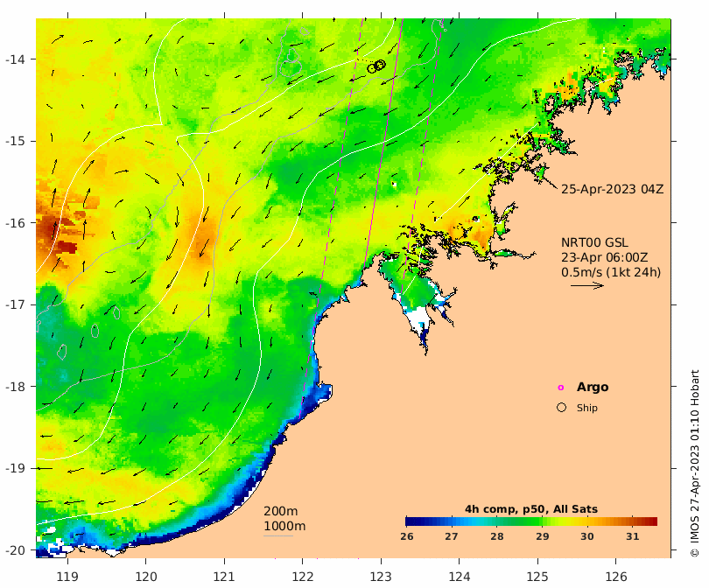The height and width of the screenshot is (588, 709).
Task: Click the '0.5m/s (1kt 24h)' scale text
Action: [611, 272]
